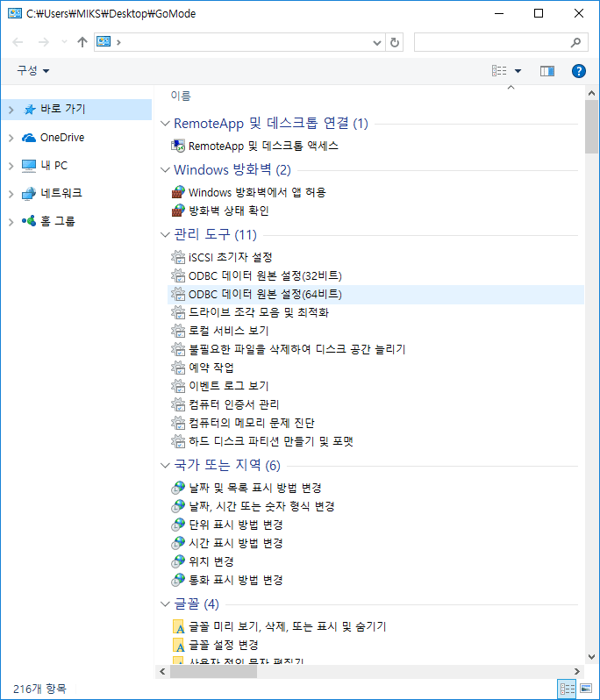The height and width of the screenshot is (700, 600).
Task: Click the iSCSI 초기자 설정 gear icon
Action: tap(178, 257)
